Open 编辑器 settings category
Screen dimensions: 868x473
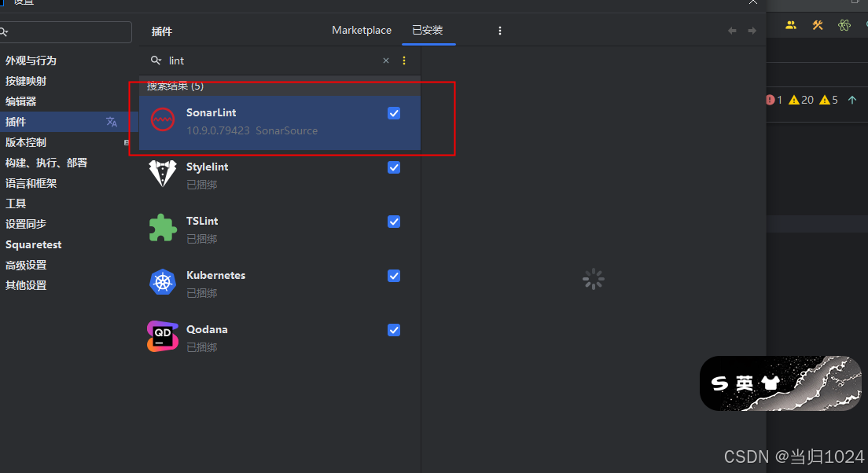tap(20, 102)
